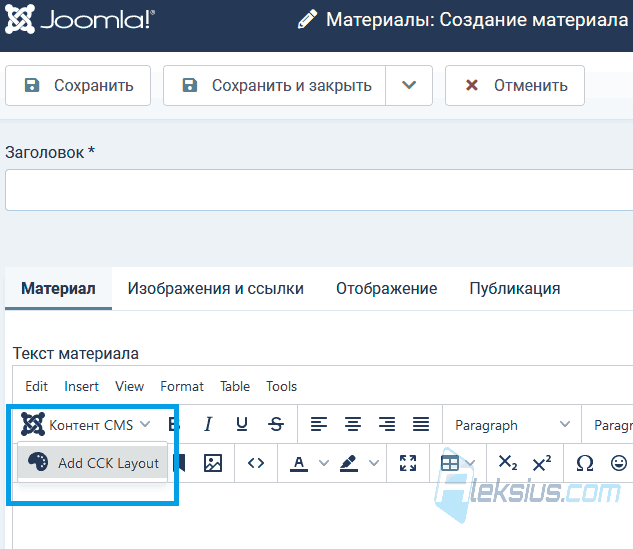633x549 pixels.
Task: Open the editor Table menu
Action: point(235,386)
